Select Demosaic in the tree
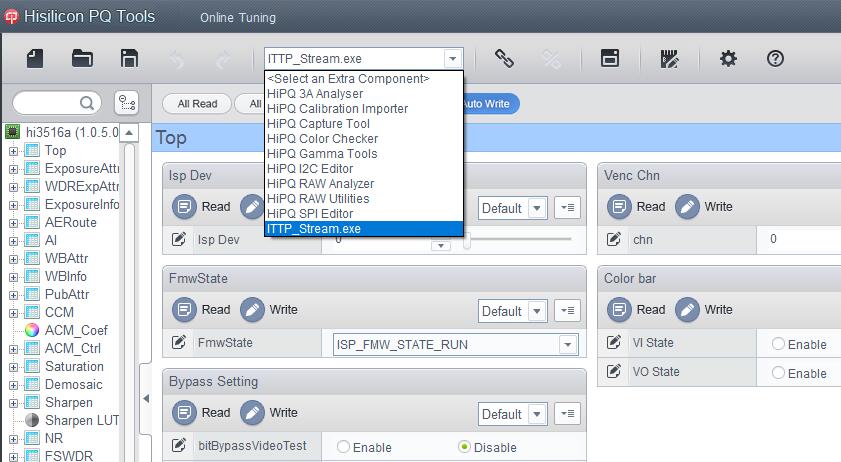Image resolution: width=841 pixels, height=462 pixels. tap(73, 385)
